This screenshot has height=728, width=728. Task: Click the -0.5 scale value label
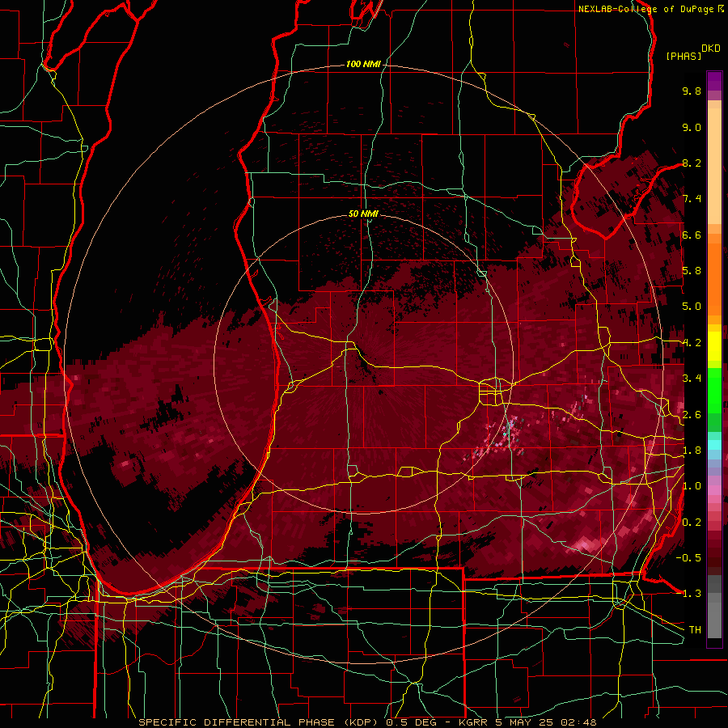[x=688, y=557]
